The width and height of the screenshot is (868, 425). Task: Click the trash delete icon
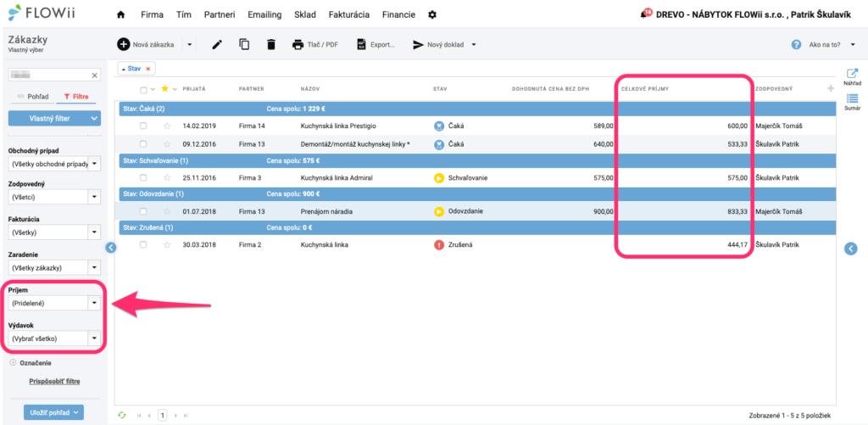coord(270,44)
